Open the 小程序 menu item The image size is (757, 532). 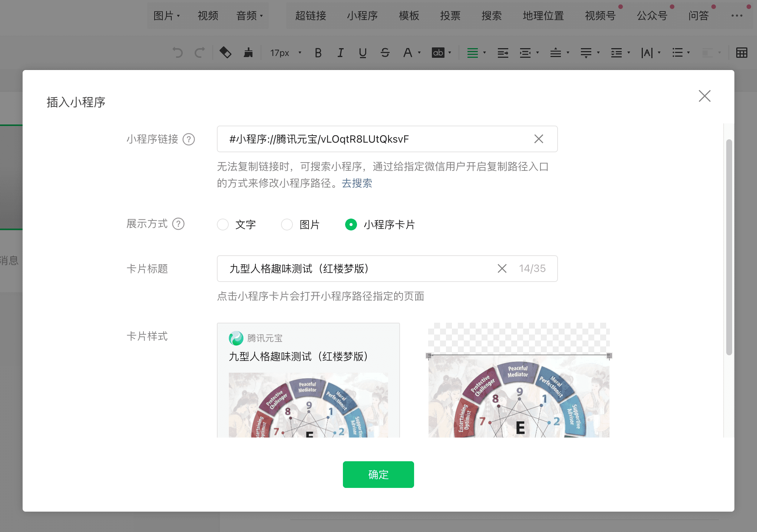pos(362,16)
